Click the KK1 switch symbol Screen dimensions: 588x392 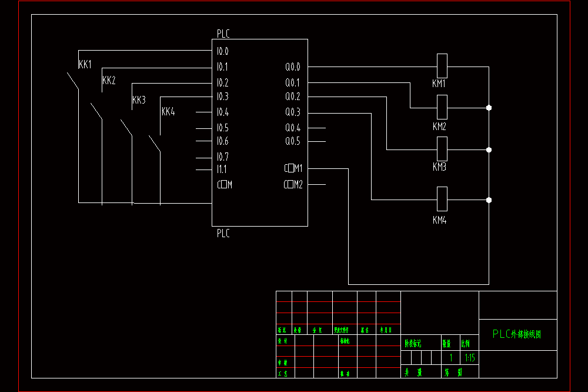click(73, 81)
